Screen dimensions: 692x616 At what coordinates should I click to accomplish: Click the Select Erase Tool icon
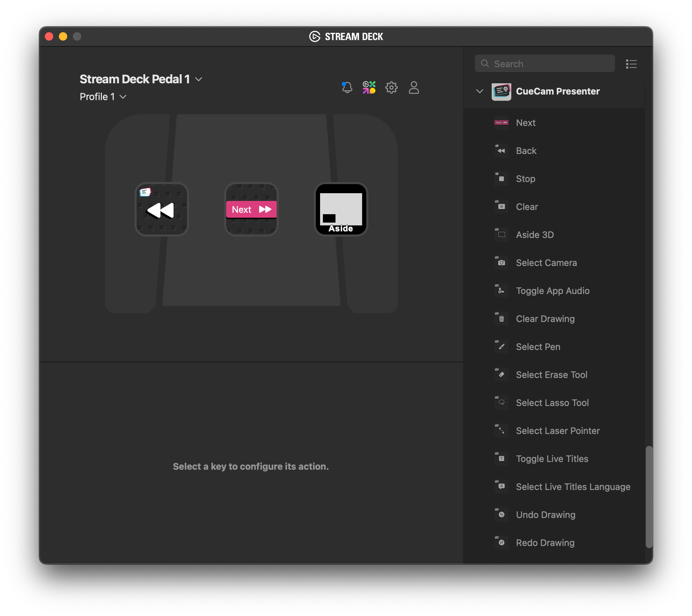tap(501, 375)
